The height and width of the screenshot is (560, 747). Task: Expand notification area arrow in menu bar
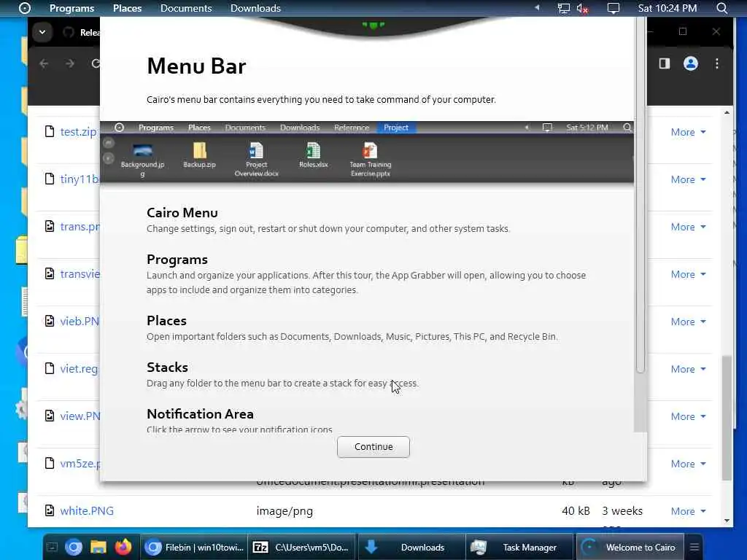pos(537,7)
